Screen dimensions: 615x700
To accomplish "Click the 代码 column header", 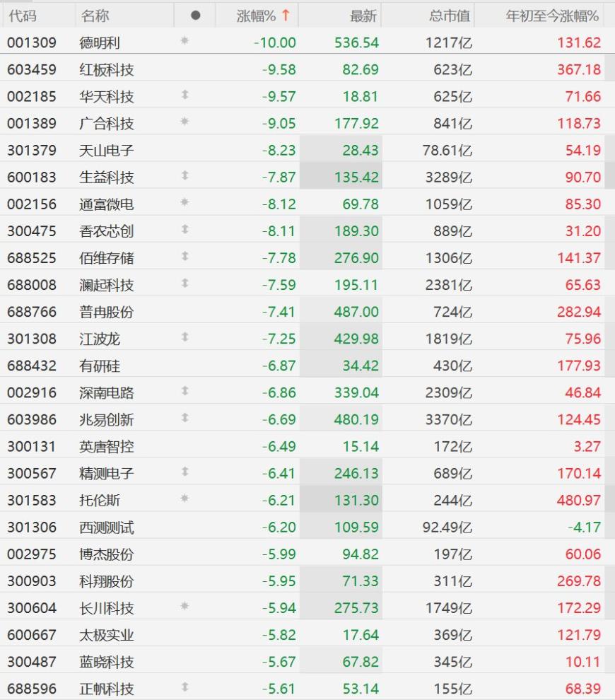I will coord(23,16).
